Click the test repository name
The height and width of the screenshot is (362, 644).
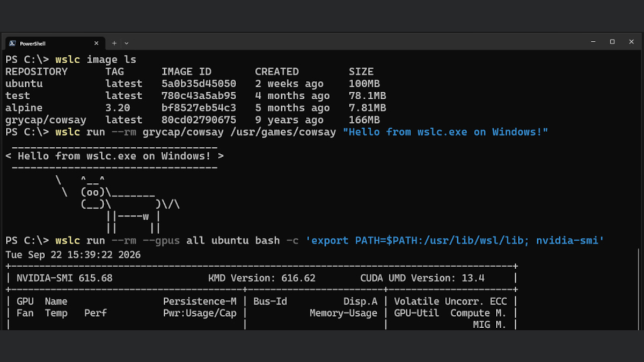coord(18,96)
